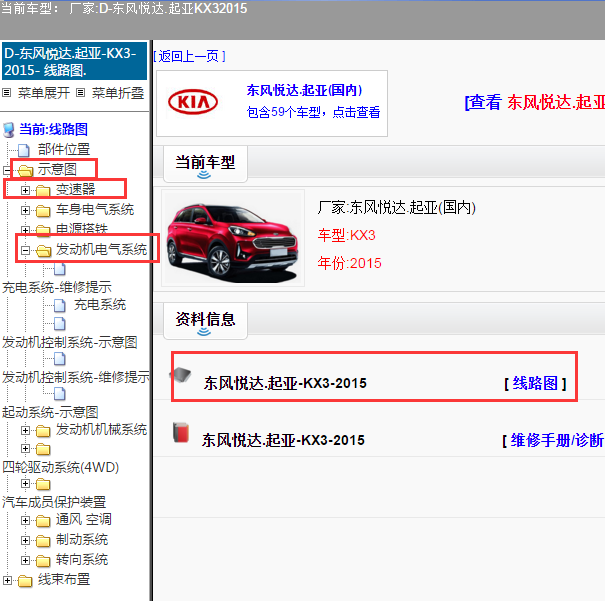
Task: Open 充电系统-维修提示 document
Action: point(57,287)
